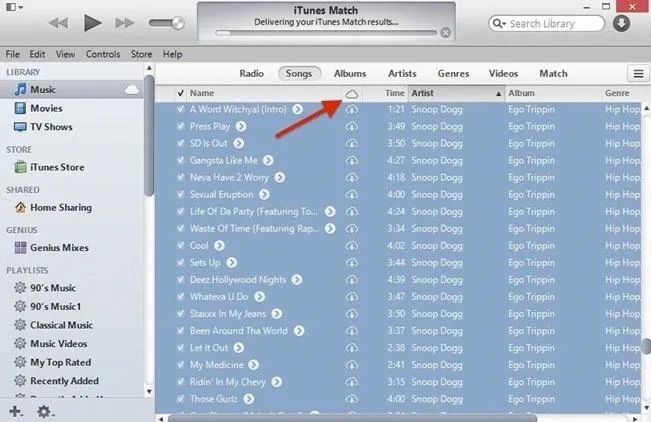
Task: Click the cloud icon beside Music
Action: (132, 89)
